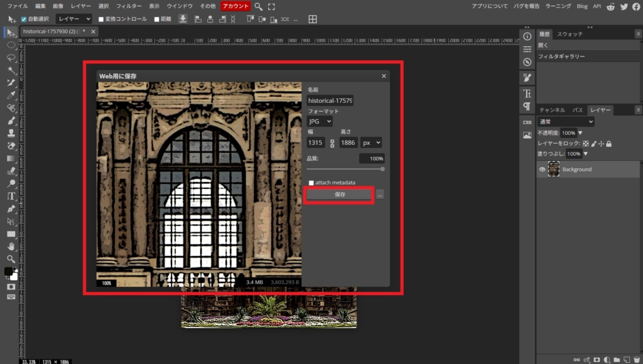
Task: Hide the Background layer with eye icon
Action: click(543, 169)
